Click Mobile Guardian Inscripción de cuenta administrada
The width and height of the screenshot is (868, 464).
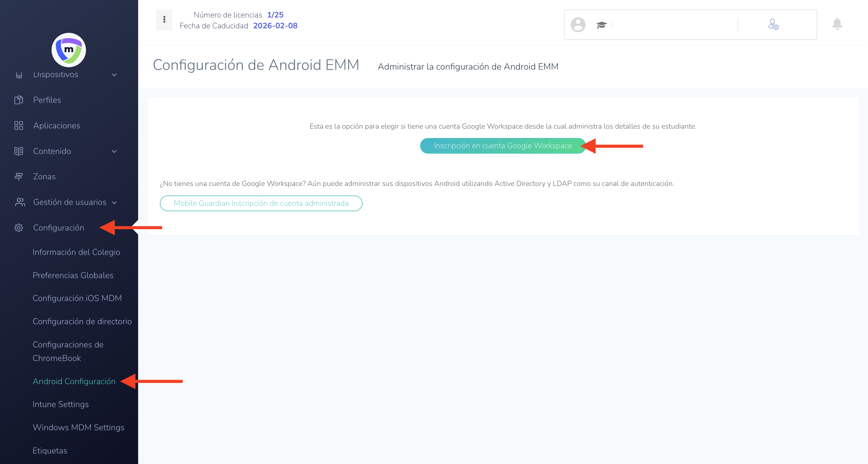(x=261, y=203)
